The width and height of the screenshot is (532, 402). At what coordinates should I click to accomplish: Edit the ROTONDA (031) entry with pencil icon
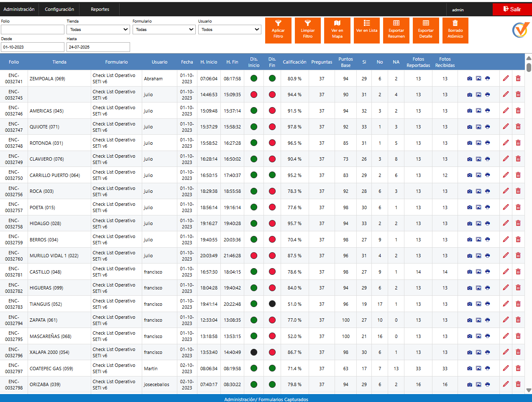[x=506, y=143]
